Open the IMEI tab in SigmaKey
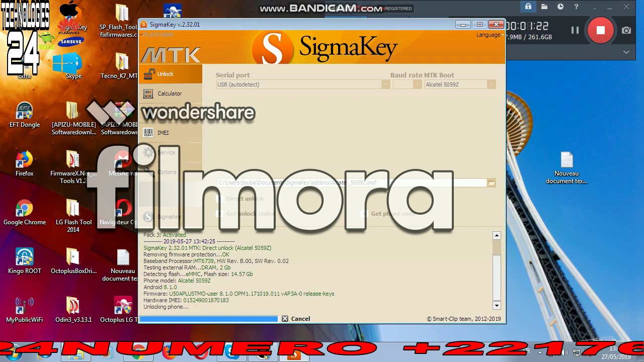644x362 pixels. point(170,133)
